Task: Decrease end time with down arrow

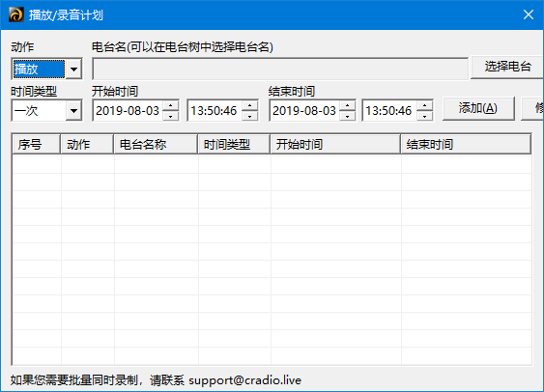Action: 424,116
